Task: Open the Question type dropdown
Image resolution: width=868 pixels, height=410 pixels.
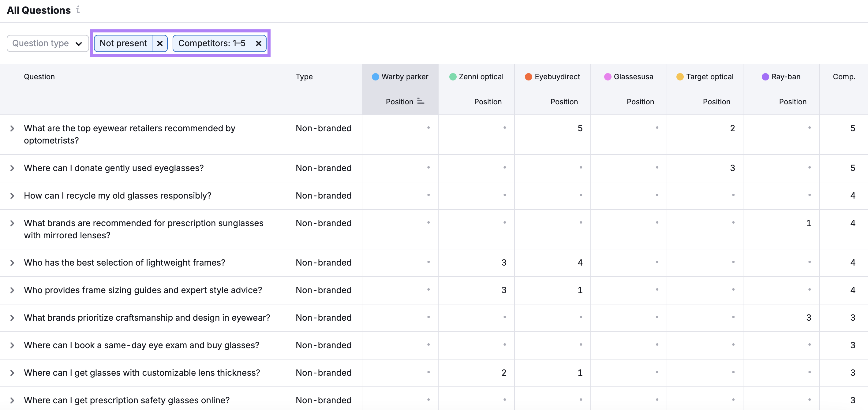Action: (x=47, y=43)
